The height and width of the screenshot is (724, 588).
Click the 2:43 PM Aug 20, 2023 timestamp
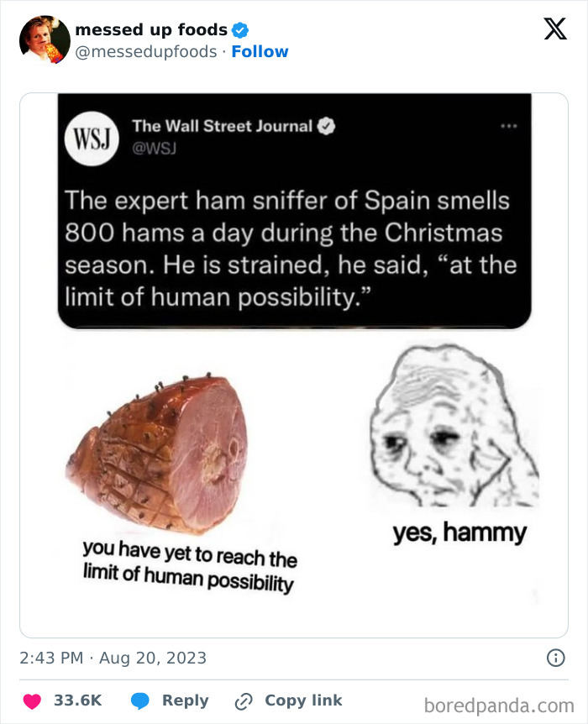pos(113,658)
